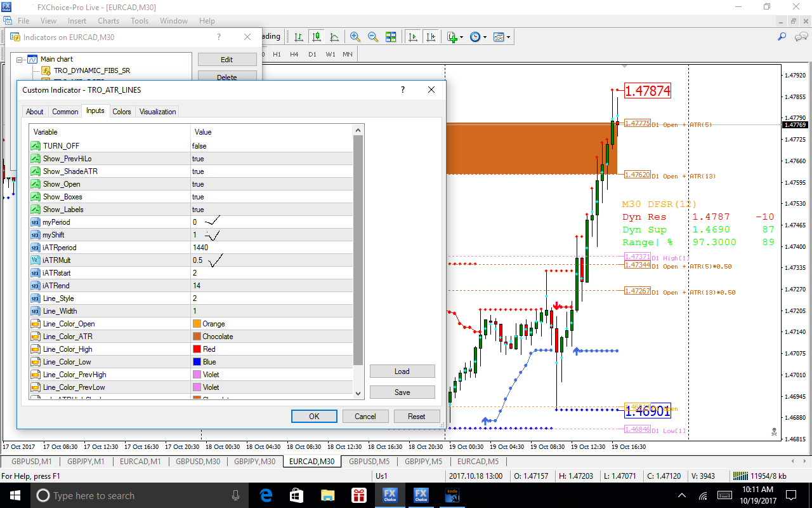Tile windows using the grid icon
Viewport: 812px width, 508px height.
coord(391,37)
